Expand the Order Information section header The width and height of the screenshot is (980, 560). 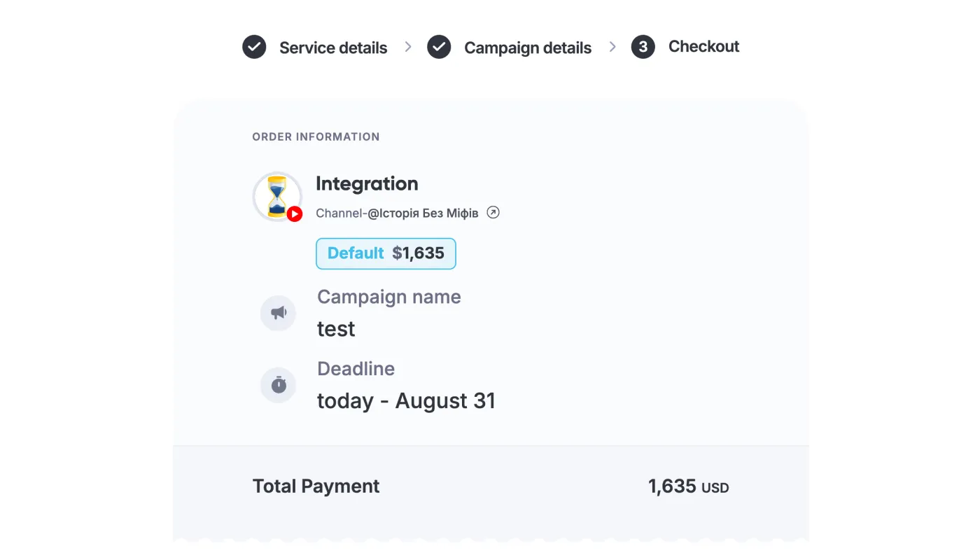[316, 136]
